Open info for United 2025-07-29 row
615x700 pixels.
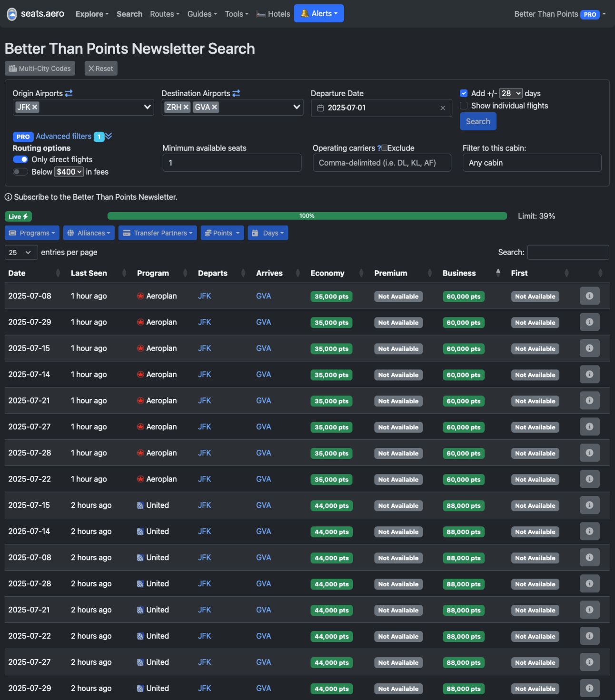coord(589,689)
